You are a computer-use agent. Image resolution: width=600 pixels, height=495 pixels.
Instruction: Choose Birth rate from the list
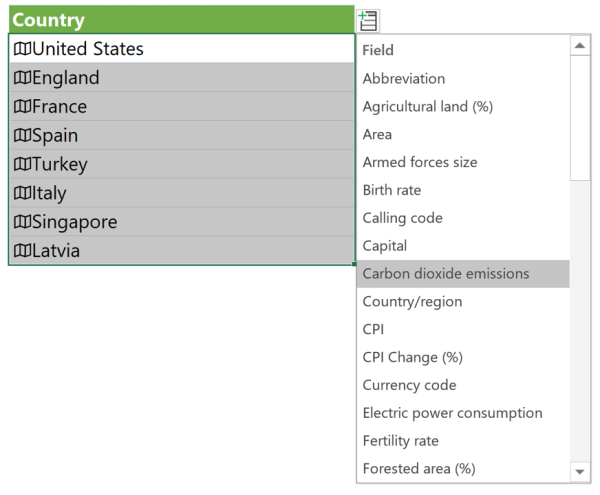[392, 190]
